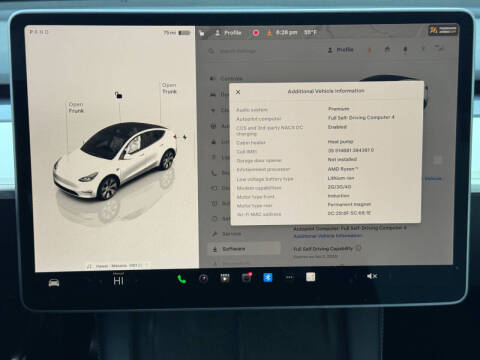Tap the lock icon in the status bar

tap(202, 33)
